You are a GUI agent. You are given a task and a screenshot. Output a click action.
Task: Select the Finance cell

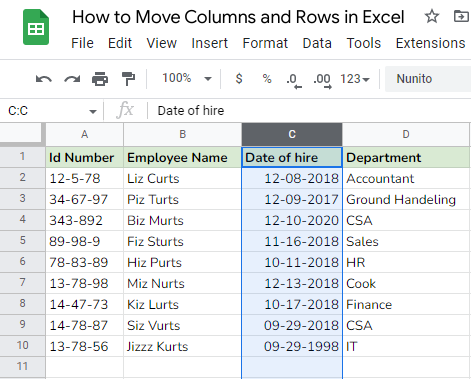406,304
